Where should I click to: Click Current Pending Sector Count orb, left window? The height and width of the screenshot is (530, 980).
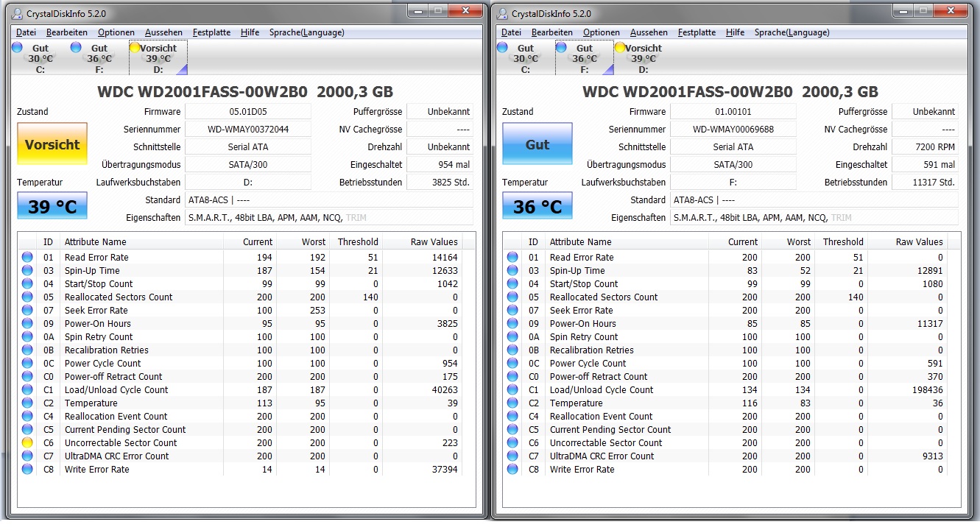(x=27, y=429)
